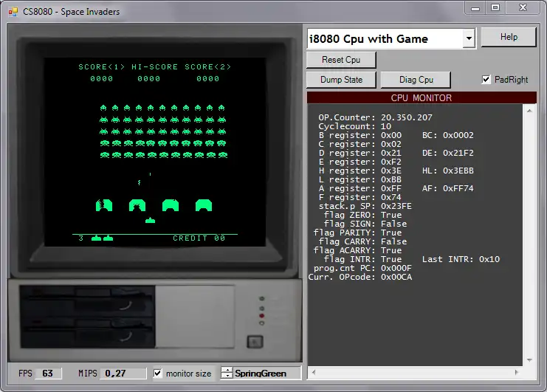Screen dimensions: 547x392
Task: Click the flag ACARRY: True line
Action: coord(357,250)
